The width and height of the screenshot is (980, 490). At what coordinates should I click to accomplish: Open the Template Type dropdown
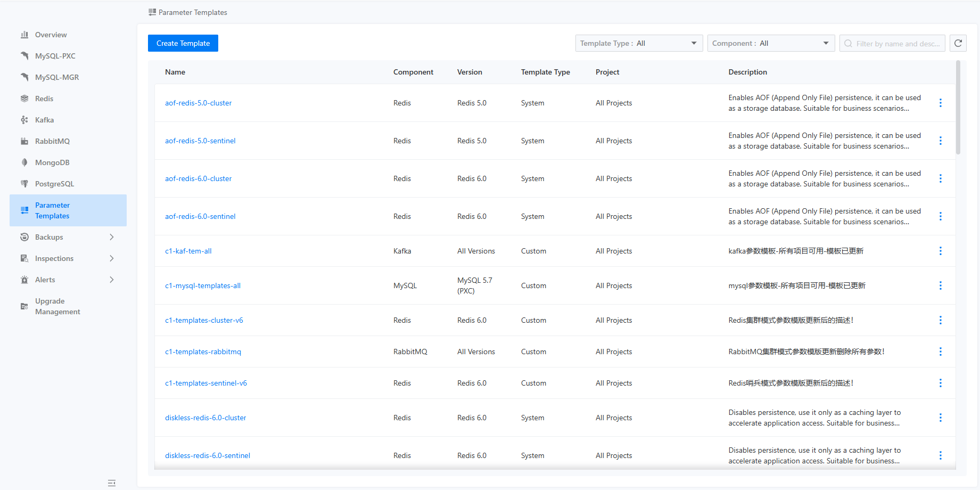coord(639,43)
